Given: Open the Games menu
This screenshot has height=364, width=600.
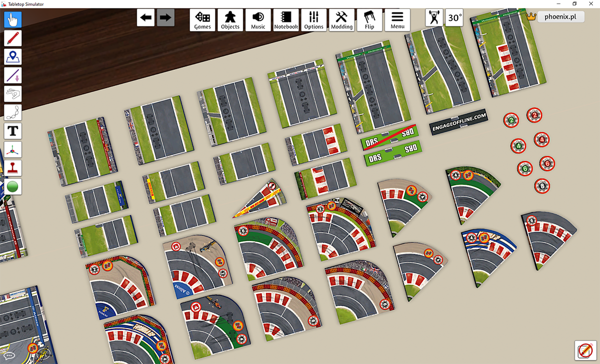Looking at the screenshot, I should [202, 20].
